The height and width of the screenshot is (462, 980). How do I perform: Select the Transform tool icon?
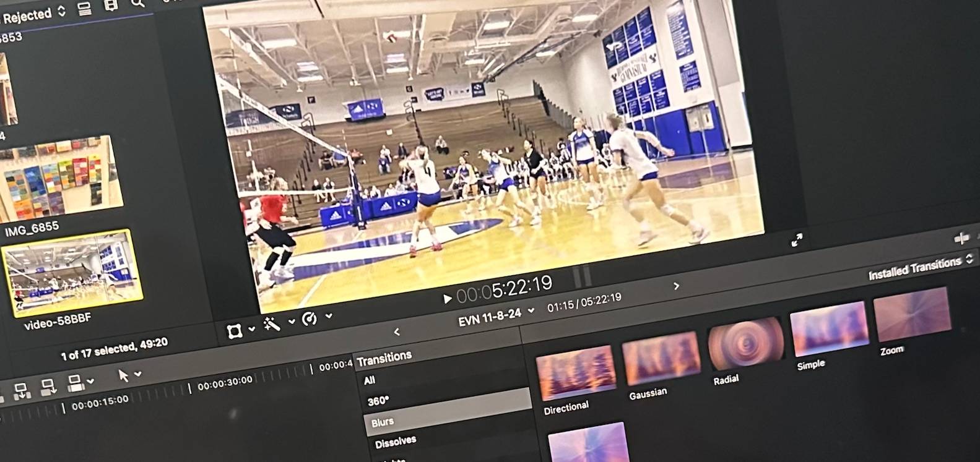(234, 332)
